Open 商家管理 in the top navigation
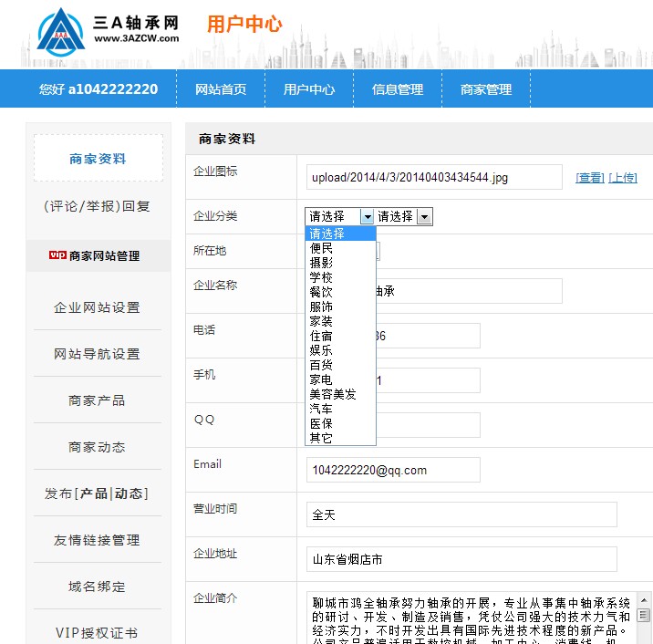Screen dimensions: 653x644 point(486,89)
